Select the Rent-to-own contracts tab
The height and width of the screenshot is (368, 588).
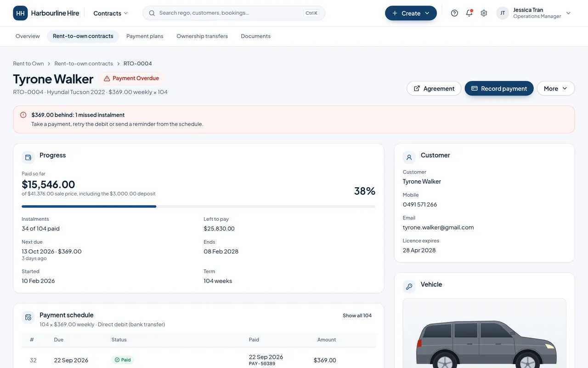click(x=83, y=36)
